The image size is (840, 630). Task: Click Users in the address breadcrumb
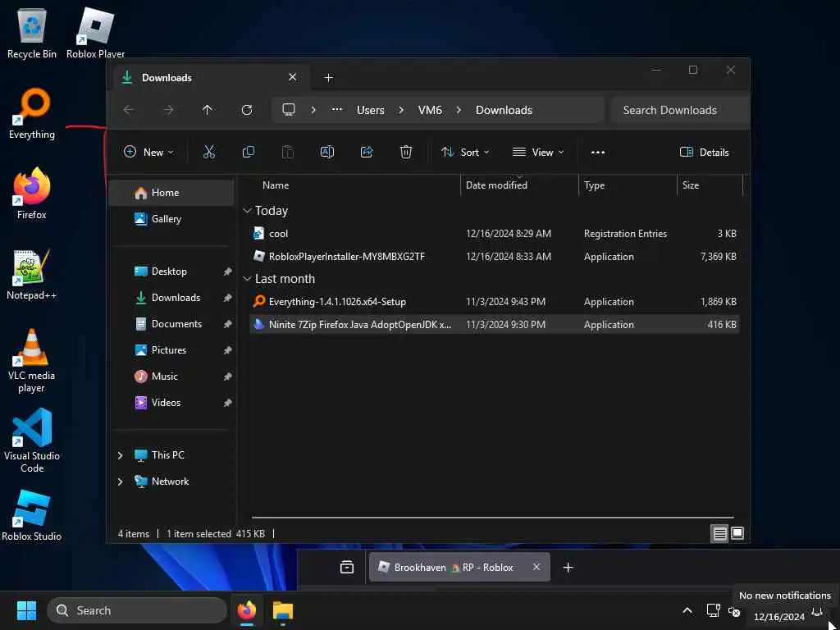(371, 110)
